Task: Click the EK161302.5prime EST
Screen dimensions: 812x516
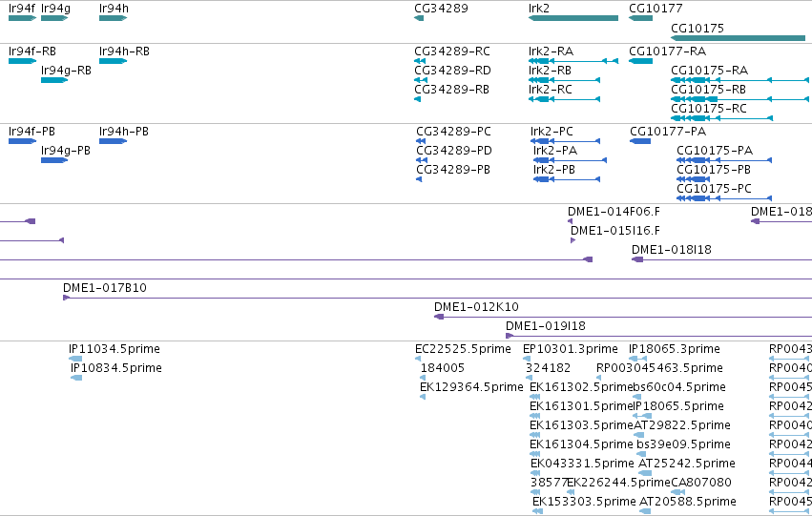Action: point(535,397)
